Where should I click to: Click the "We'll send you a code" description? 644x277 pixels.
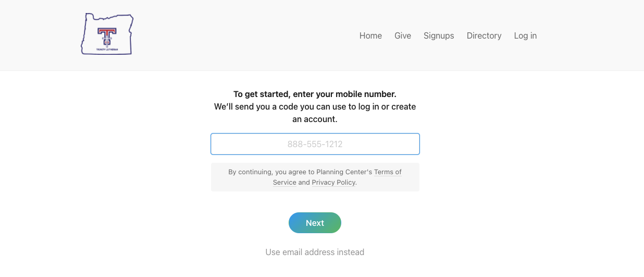315,107
